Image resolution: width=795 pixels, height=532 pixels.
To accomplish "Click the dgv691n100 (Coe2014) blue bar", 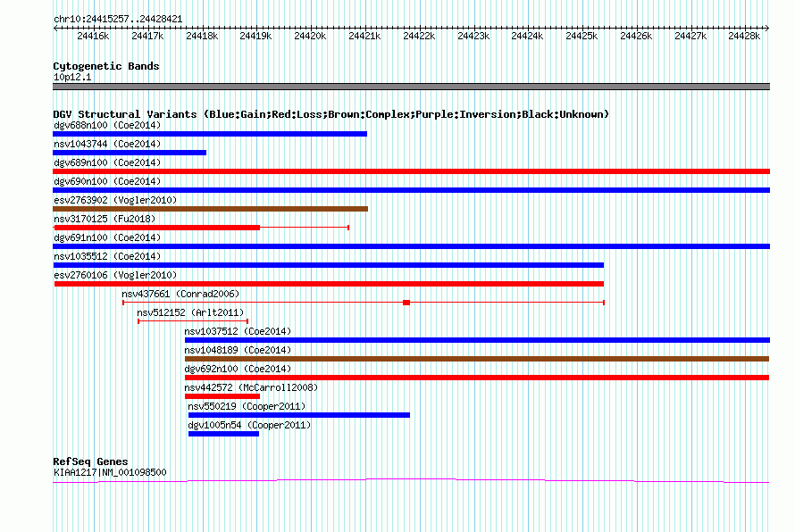I will [411, 246].
